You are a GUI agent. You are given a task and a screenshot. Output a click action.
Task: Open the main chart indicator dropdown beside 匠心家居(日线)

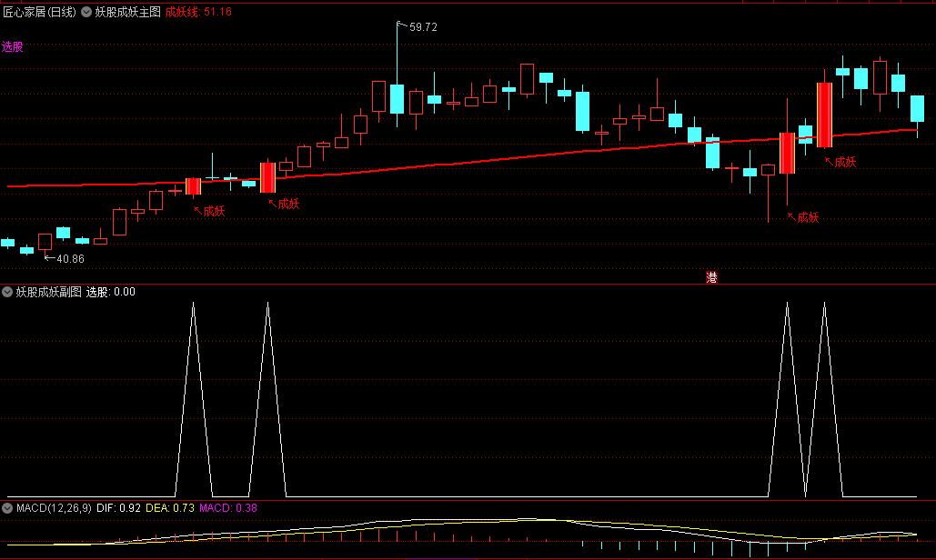coord(86,12)
